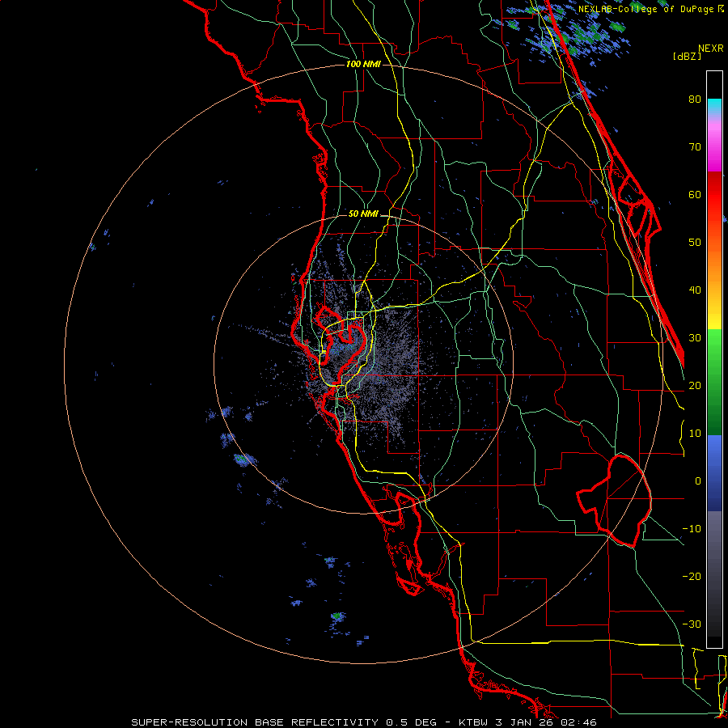Image resolution: width=728 pixels, height=728 pixels.
Task: Select the 10 value on the dBZ scale
Action: click(695, 434)
